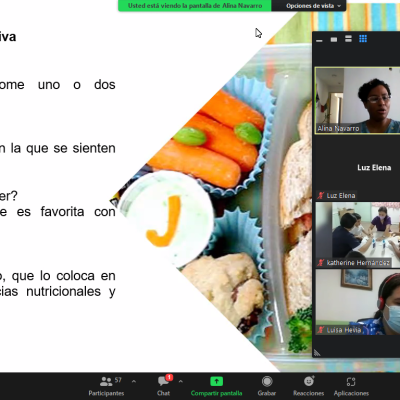Open the Aplicaciones panel
This screenshot has height=400, width=400.
click(351, 386)
